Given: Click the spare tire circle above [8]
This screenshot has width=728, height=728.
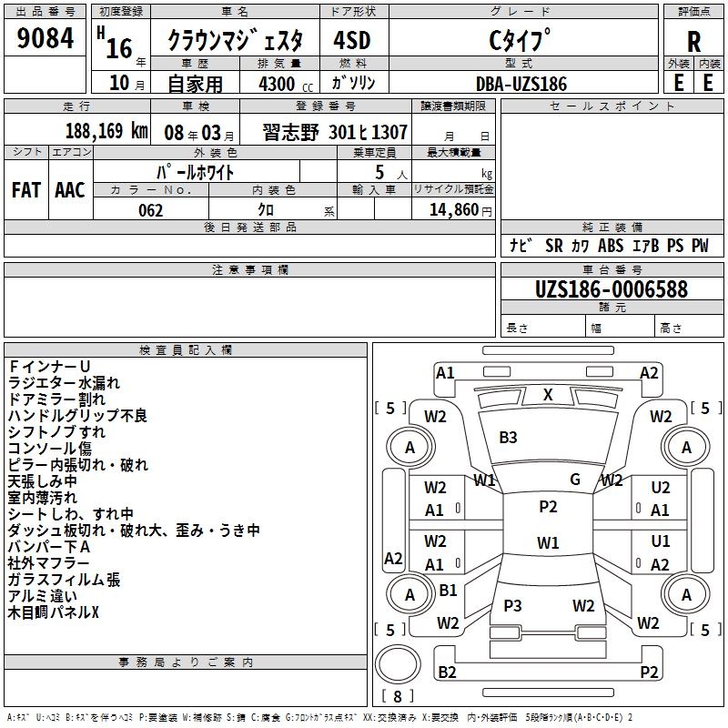Looking at the screenshot, I should (x=398, y=664).
